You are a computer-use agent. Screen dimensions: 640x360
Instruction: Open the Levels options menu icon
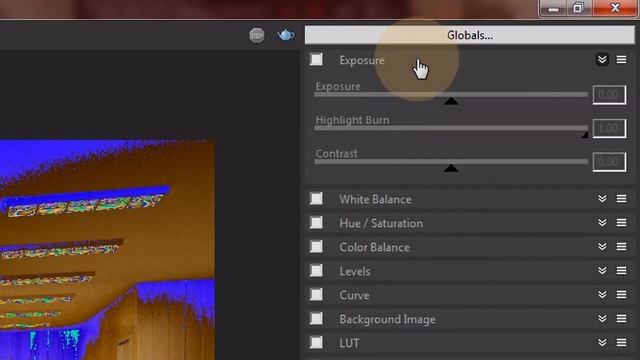point(622,271)
